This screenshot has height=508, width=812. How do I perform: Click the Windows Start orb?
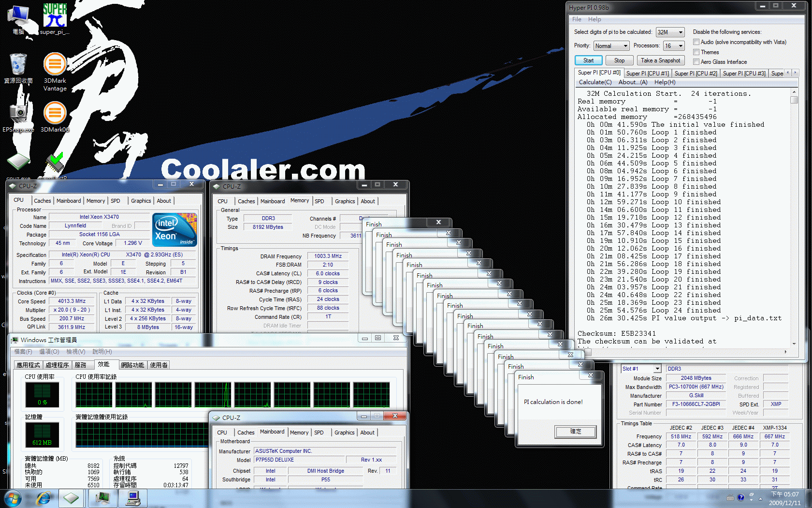pos(12,498)
